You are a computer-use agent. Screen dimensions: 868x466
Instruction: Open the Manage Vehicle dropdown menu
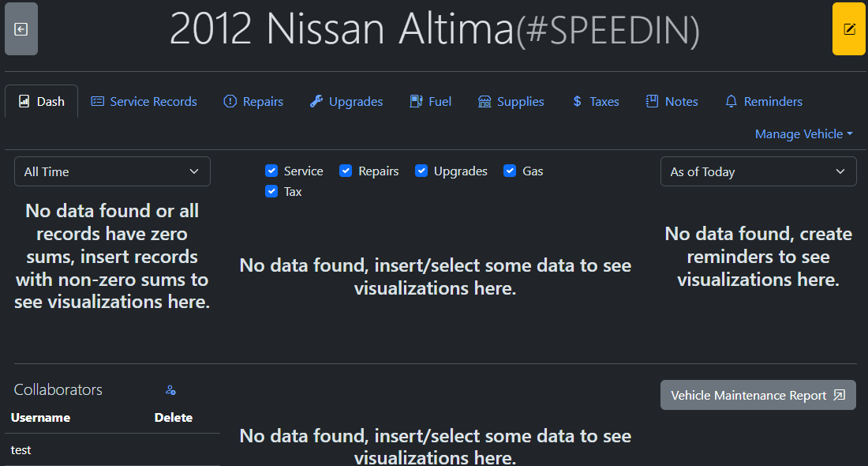tap(803, 134)
